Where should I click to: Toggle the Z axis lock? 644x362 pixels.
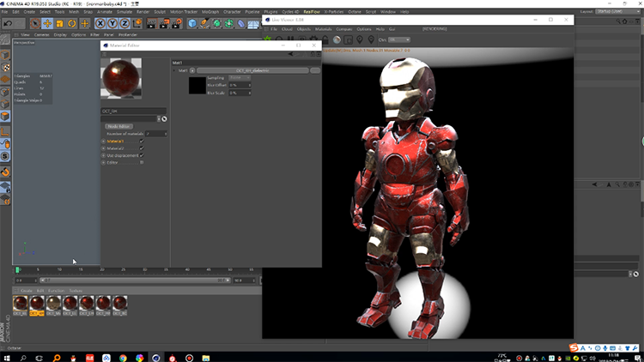125,23
